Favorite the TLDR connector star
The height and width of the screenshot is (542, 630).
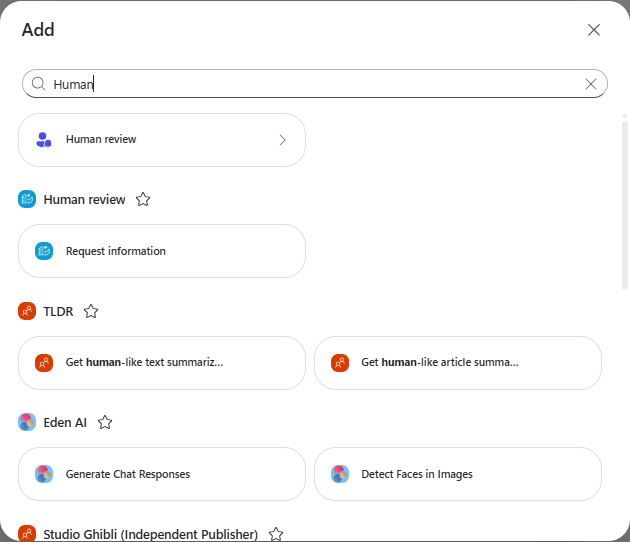[x=91, y=311]
